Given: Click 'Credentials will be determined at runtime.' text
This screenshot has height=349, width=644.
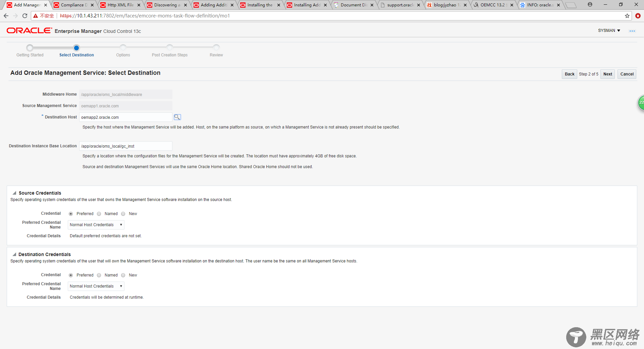Looking at the screenshot, I should 107,297.
